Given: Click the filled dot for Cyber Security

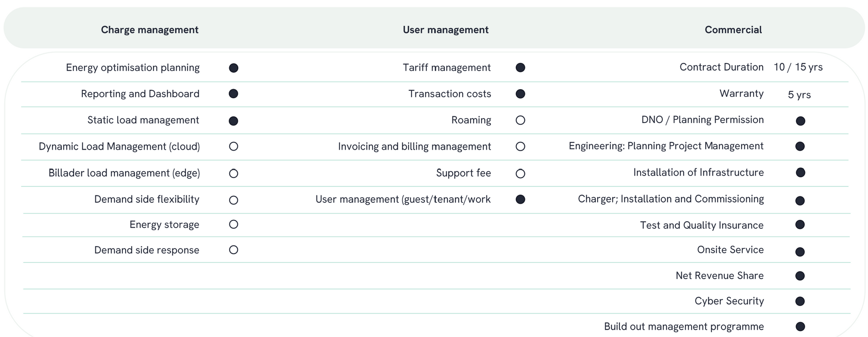Looking at the screenshot, I should click(800, 301).
